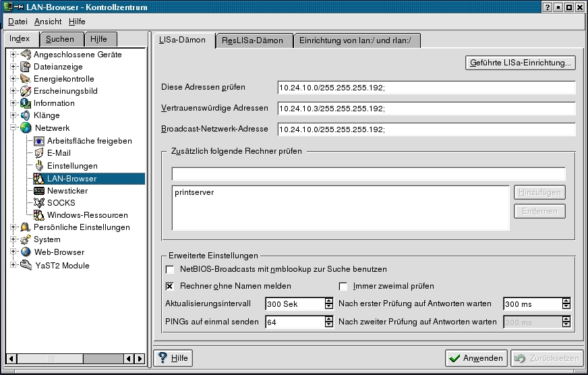
Task: Click the Energiekontrolle icon
Action: point(26,79)
